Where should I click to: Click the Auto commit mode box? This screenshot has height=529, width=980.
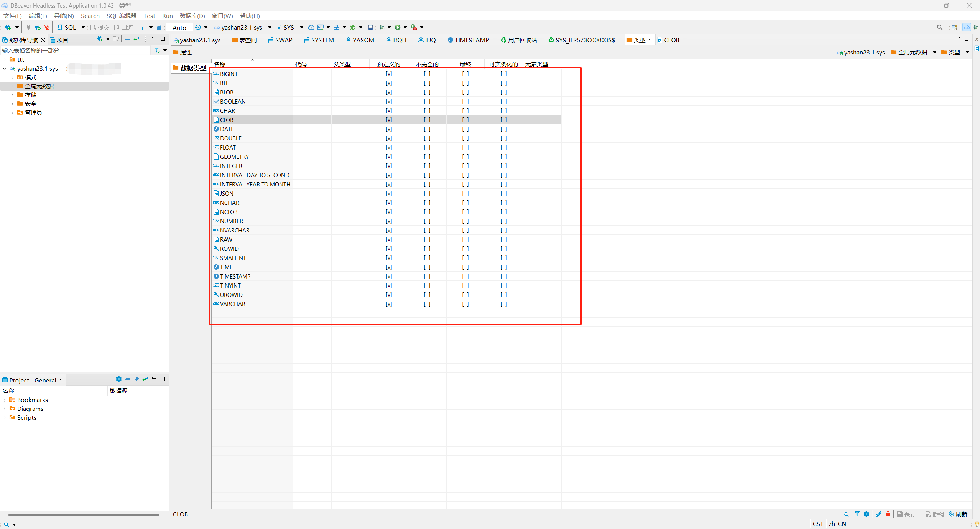click(x=179, y=28)
